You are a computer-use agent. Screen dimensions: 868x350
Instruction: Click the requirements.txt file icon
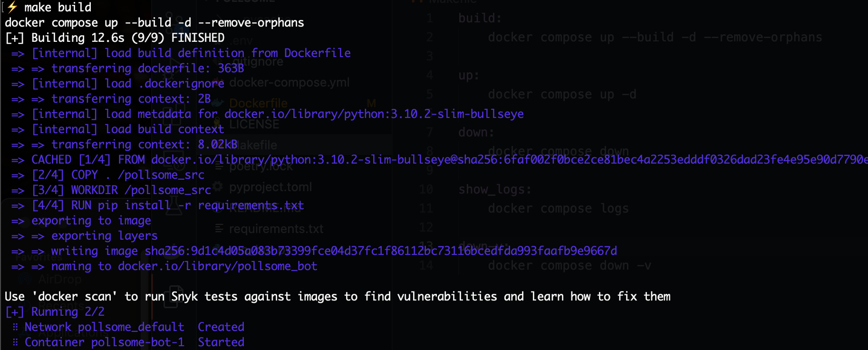219,229
